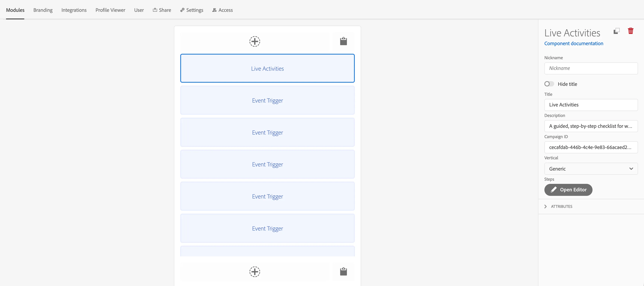Open the Integrations tab

pos(74,10)
